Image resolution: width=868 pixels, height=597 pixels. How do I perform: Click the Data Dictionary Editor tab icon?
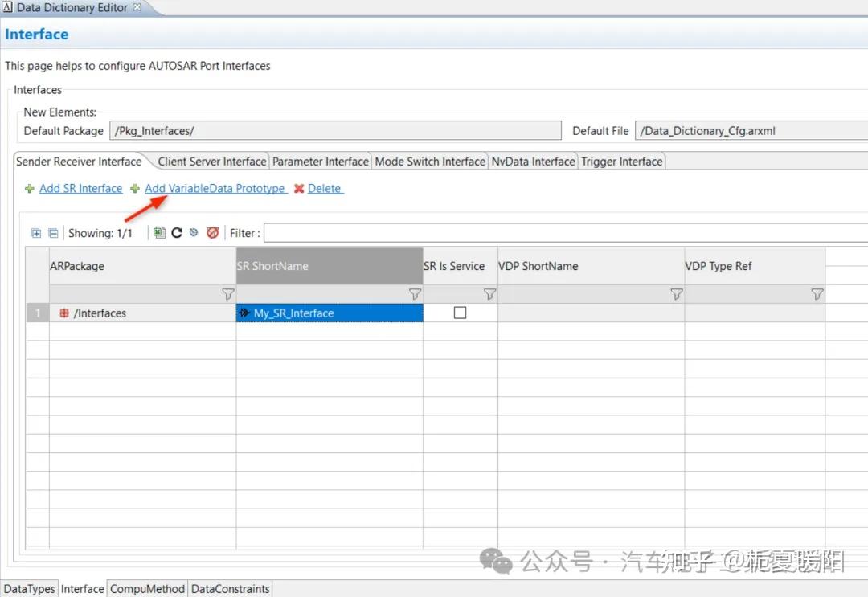tap(8, 8)
